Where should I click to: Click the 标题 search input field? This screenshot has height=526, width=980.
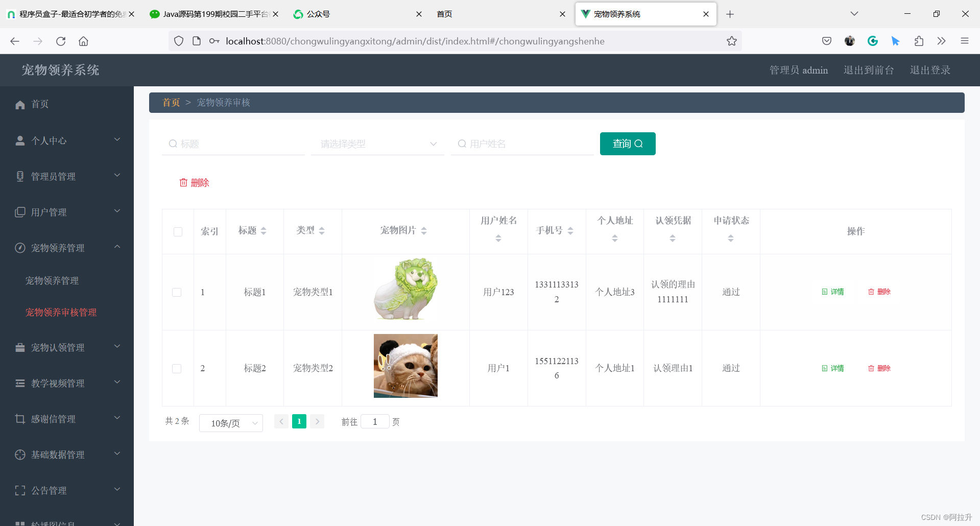(x=233, y=144)
